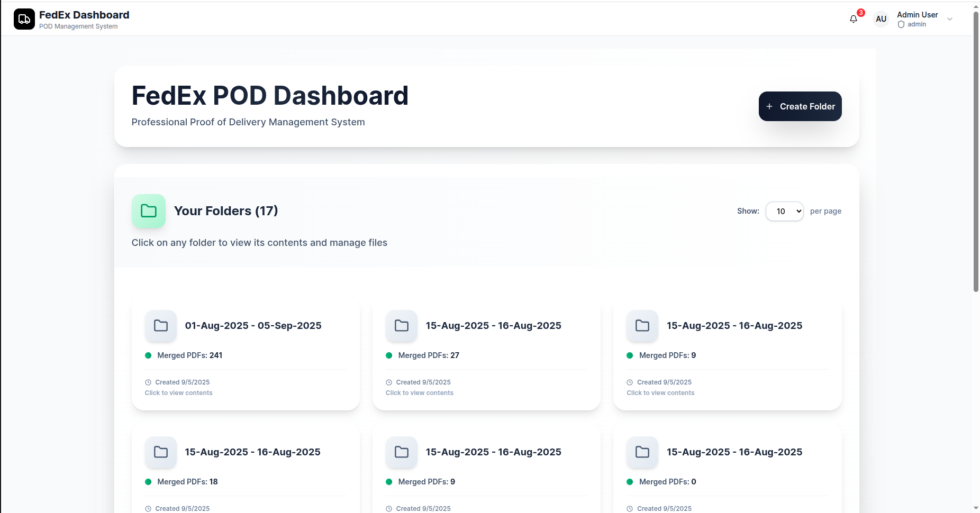Click folder icon for 01-Aug-2025 - 05-Sep-2025
The width and height of the screenshot is (980, 513).
(x=161, y=326)
